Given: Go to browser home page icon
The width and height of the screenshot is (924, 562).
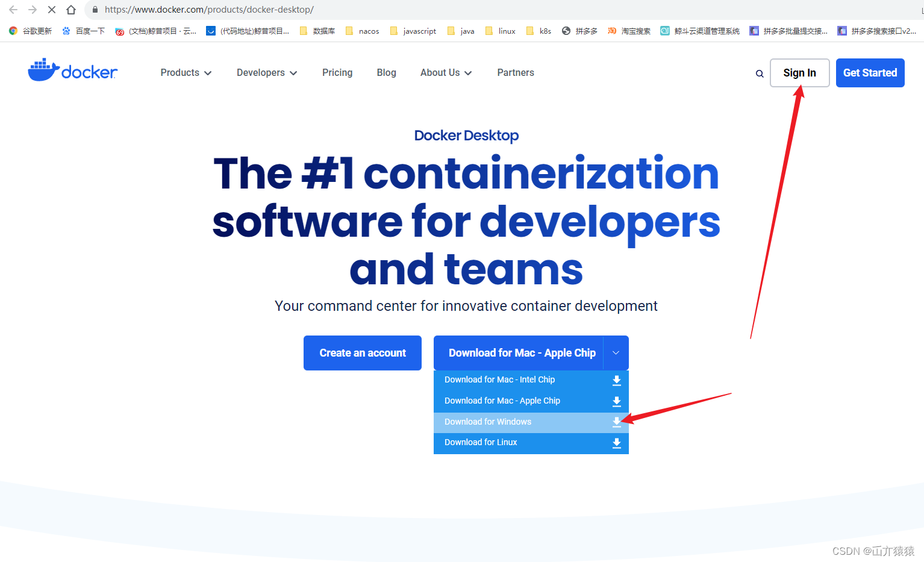Looking at the screenshot, I should 71,10.
